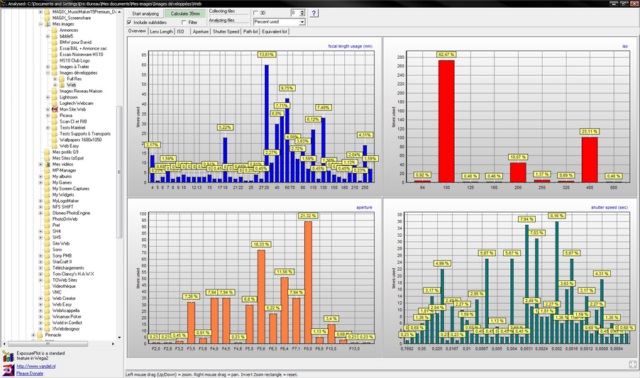Click the donate flag icon

(x=8, y=369)
